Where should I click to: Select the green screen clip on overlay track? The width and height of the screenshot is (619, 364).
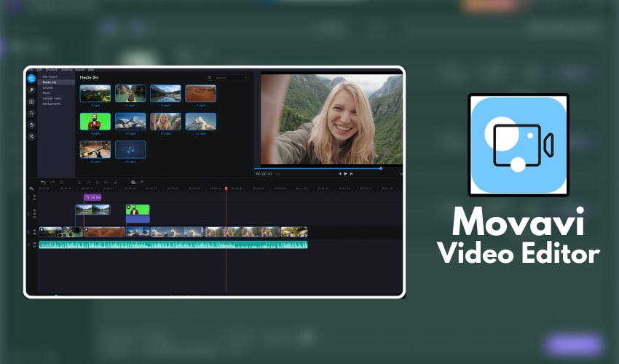pos(138,213)
